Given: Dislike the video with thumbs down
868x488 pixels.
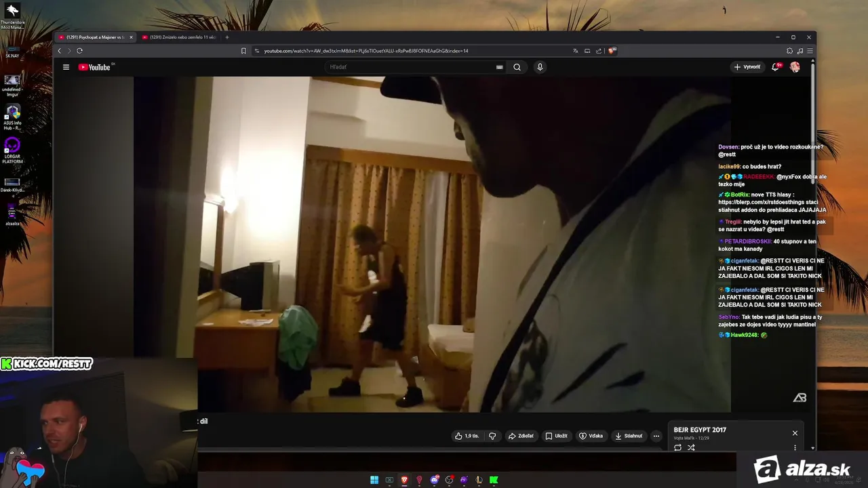Looking at the screenshot, I should [x=493, y=436].
